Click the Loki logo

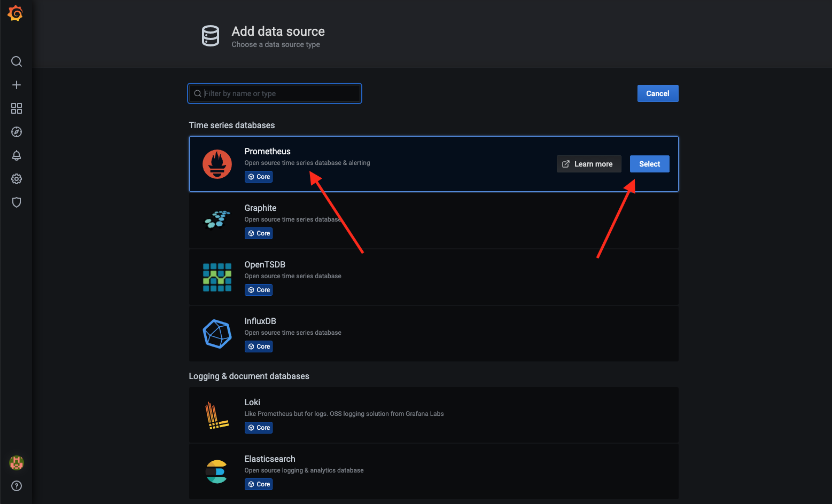tap(216, 415)
